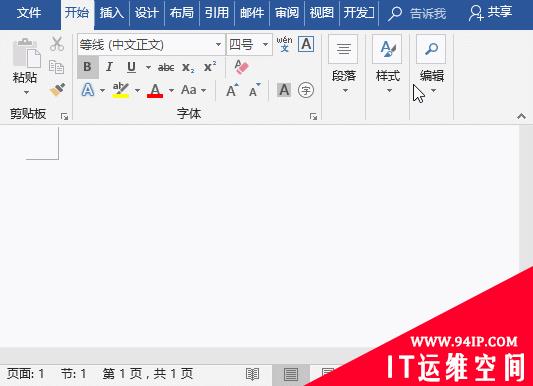This screenshot has height=386, width=533.
Task: Click the 告诉我 search box
Action: (417, 13)
